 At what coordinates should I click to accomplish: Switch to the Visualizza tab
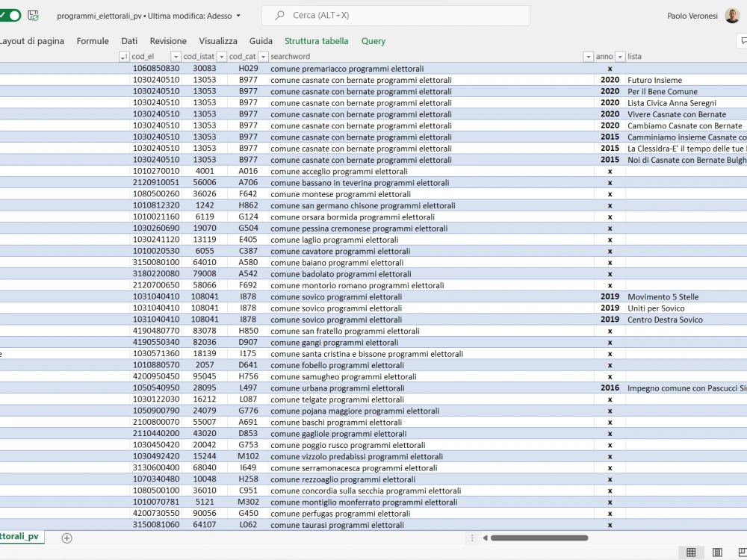tap(217, 41)
